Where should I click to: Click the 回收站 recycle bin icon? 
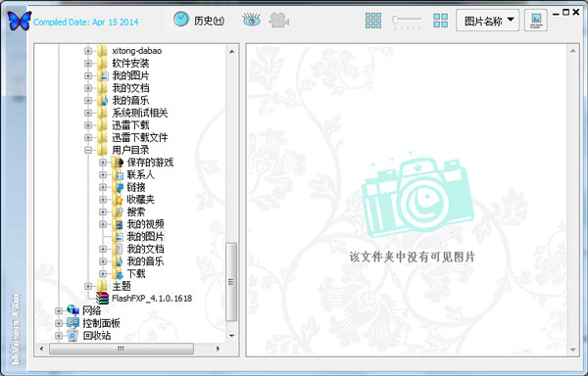click(x=73, y=335)
